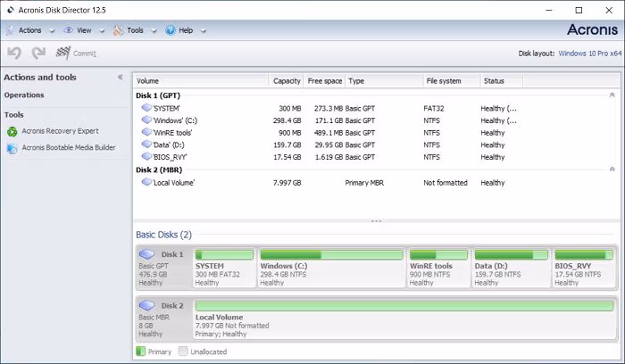Expand the View menu dropdown arrow

click(102, 30)
